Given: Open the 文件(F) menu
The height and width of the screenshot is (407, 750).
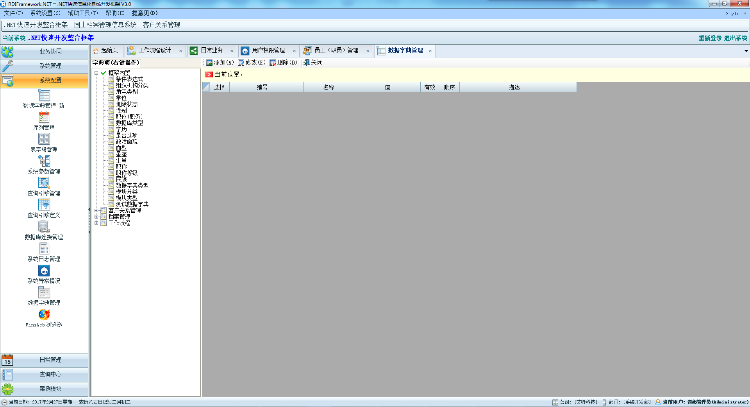Looking at the screenshot, I should tap(13, 13).
